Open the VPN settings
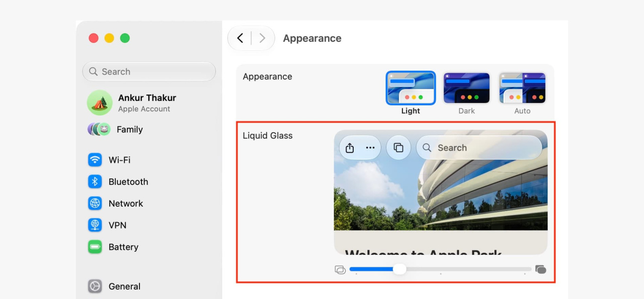The width and height of the screenshot is (644, 299). tap(107, 225)
